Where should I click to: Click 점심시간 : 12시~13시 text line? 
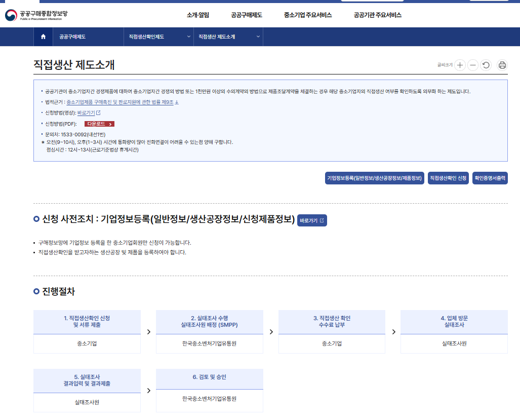coord(93,149)
